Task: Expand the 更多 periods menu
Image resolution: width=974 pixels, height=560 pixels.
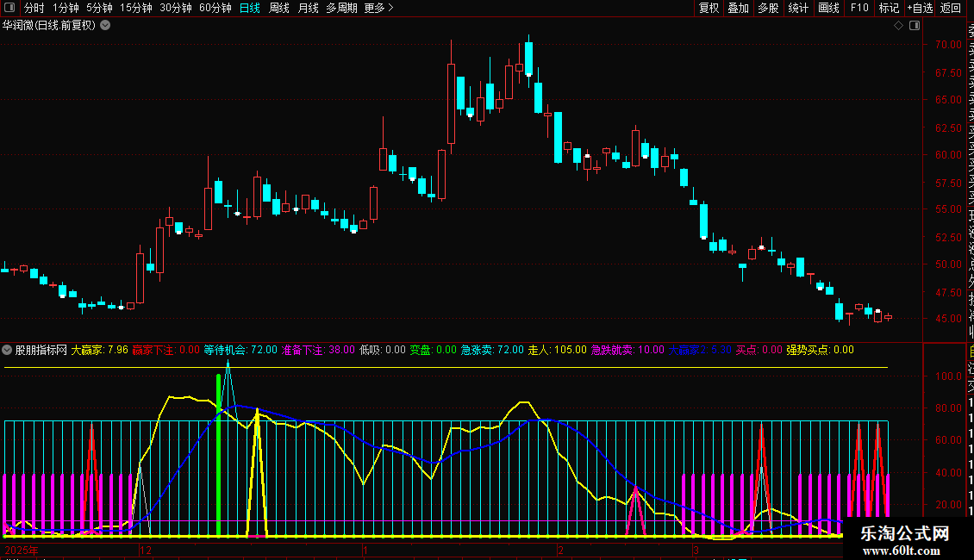Action: point(378,8)
